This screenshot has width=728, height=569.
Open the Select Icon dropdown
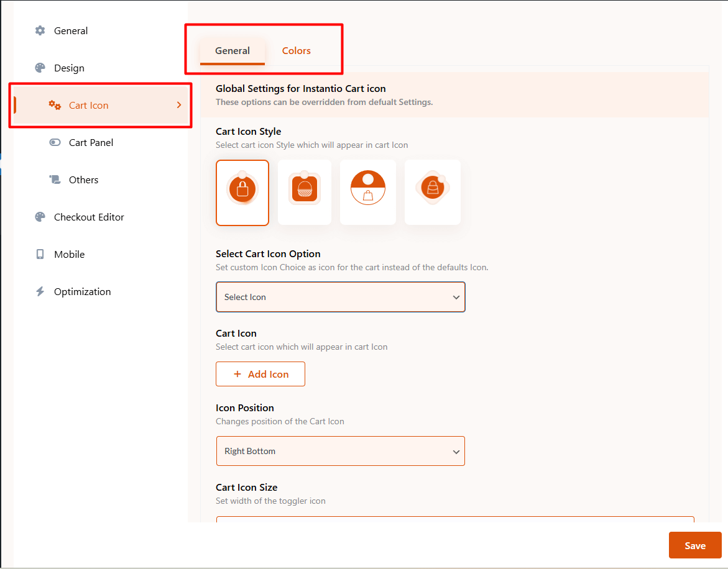[340, 297]
